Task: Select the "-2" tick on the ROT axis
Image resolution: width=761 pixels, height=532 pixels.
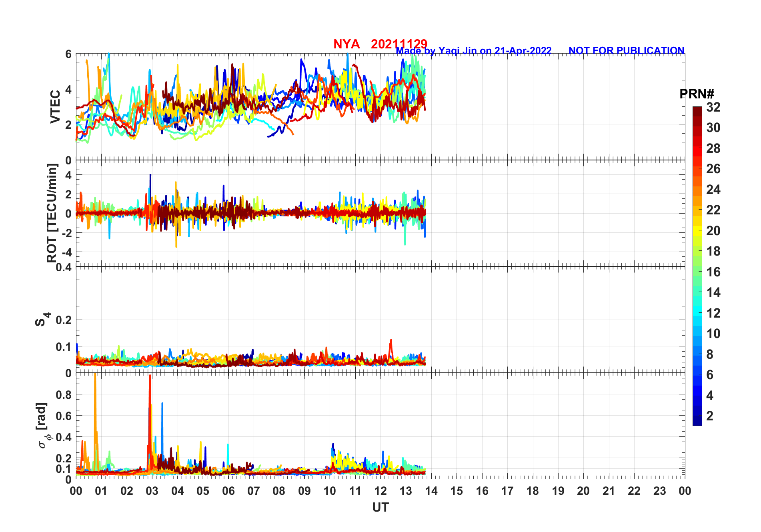Action: coord(66,233)
